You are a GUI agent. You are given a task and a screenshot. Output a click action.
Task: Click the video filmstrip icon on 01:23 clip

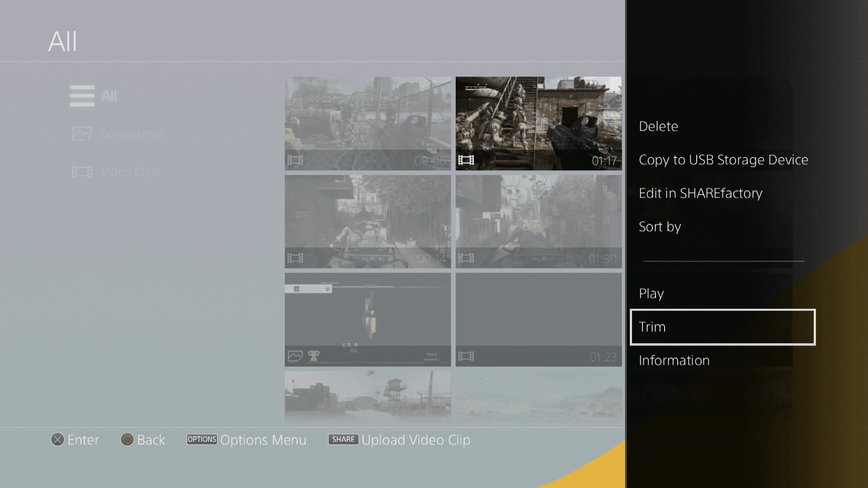(466, 356)
